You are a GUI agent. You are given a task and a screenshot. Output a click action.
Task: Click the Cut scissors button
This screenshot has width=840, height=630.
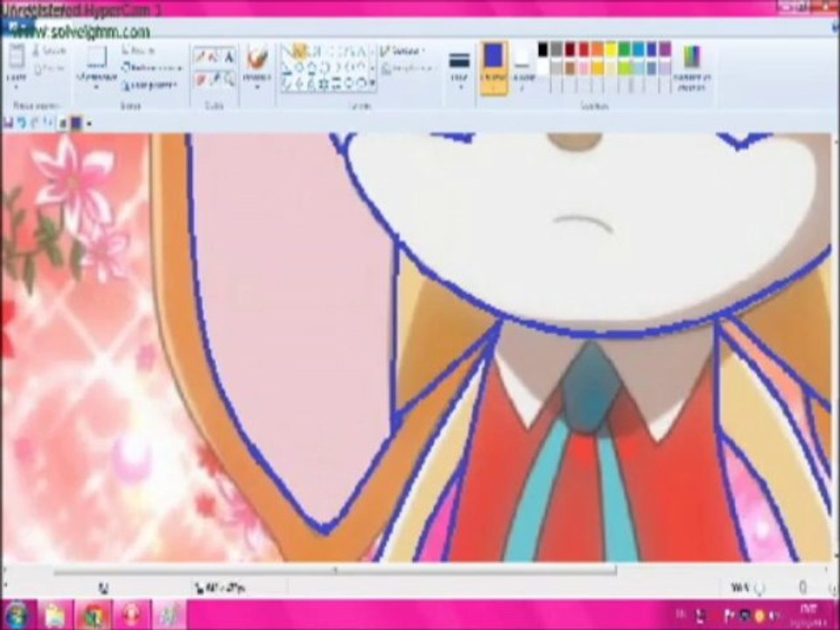click(x=49, y=52)
